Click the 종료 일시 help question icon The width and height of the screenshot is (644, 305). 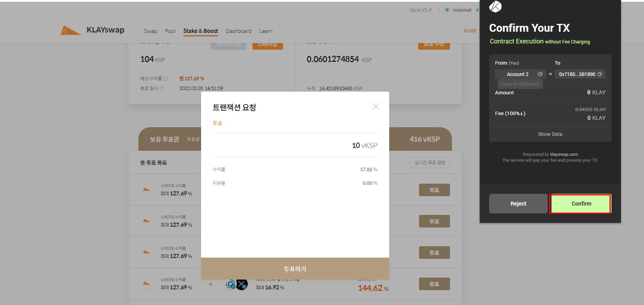(x=161, y=88)
